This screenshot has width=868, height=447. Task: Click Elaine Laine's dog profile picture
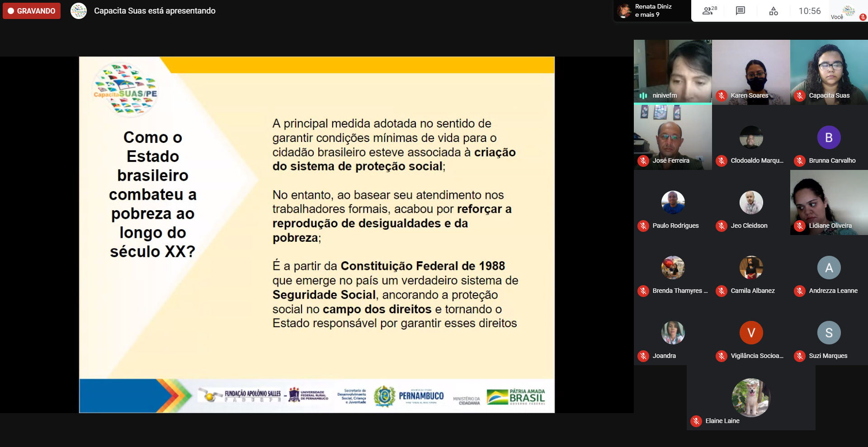coord(751,397)
